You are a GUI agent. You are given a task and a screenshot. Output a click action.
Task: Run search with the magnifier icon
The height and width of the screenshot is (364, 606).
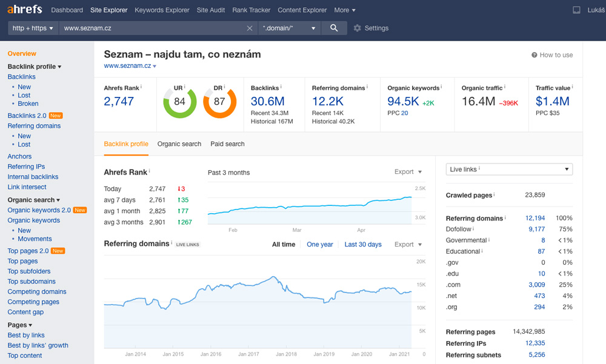[x=334, y=28]
